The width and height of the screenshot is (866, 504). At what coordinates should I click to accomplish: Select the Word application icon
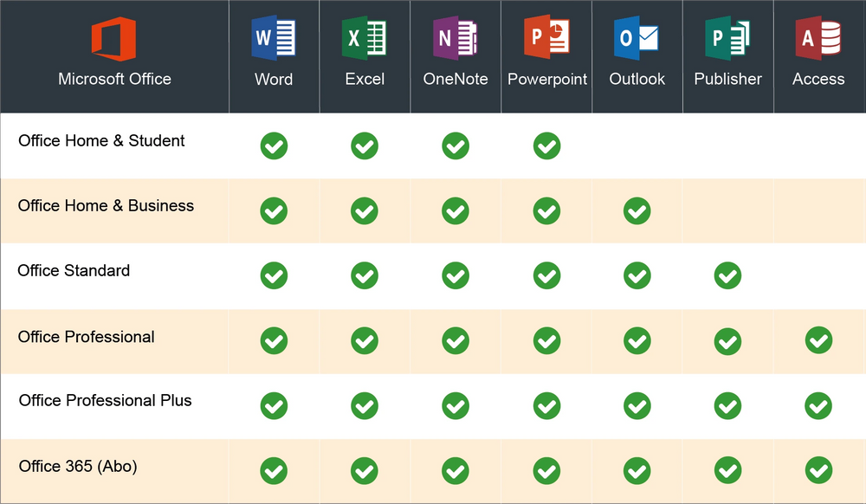pyautogui.click(x=274, y=35)
